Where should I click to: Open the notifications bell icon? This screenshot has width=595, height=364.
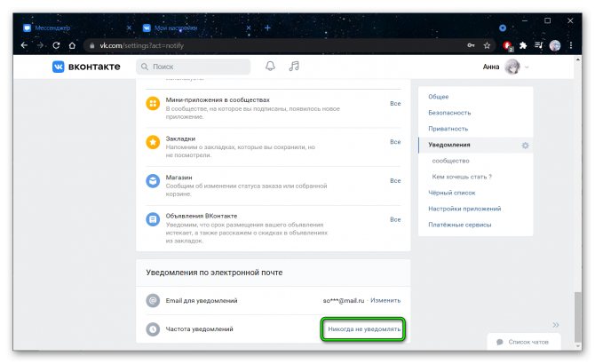(x=270, y=67)
